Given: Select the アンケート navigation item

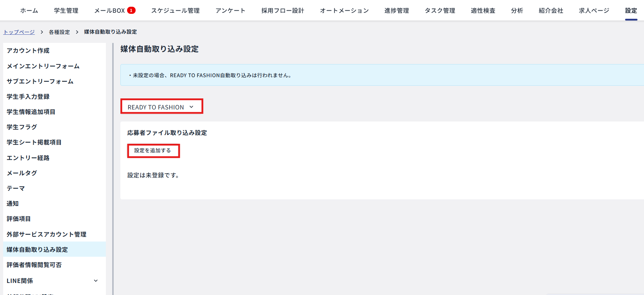Looking at the screenshot, I should click(230, 11).
